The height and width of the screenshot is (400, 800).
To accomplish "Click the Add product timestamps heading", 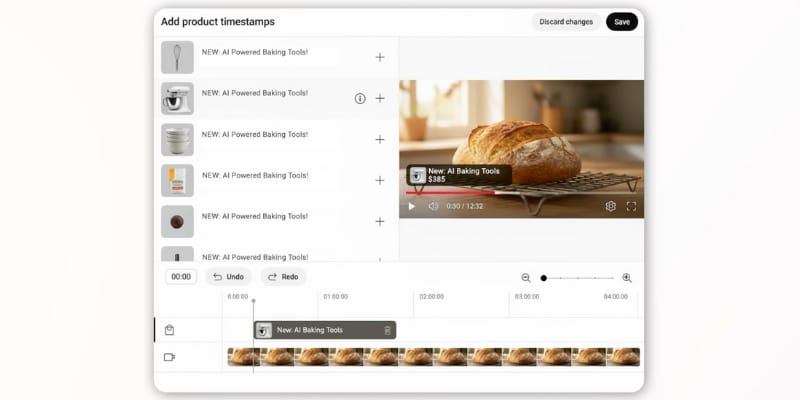I will [x=218, y=22].
